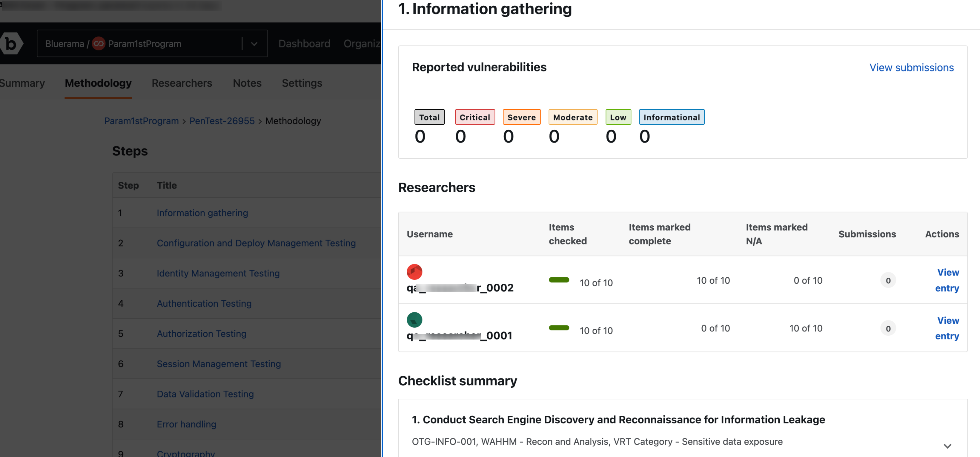Click the Title column header

coord(167,186)
